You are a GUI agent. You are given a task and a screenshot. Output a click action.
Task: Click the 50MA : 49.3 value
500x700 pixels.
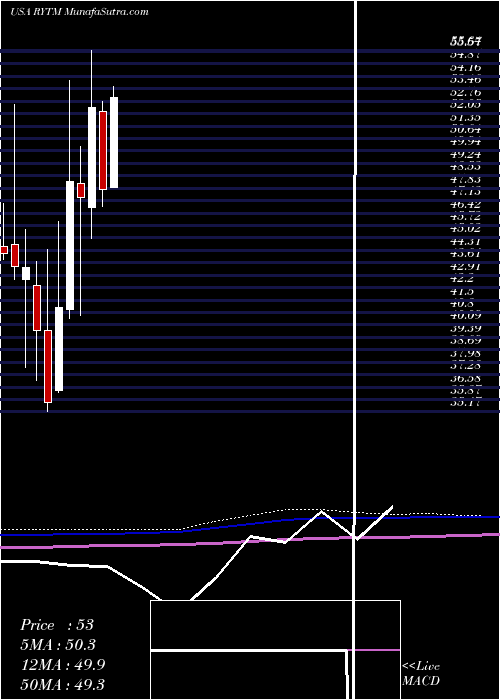point(62,684)
